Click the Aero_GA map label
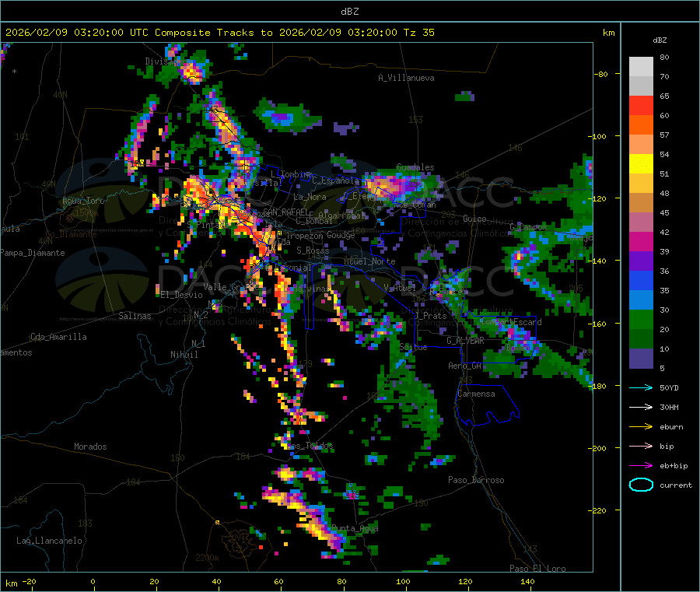The height and width of the screenshot is (592, 700). 465,366
